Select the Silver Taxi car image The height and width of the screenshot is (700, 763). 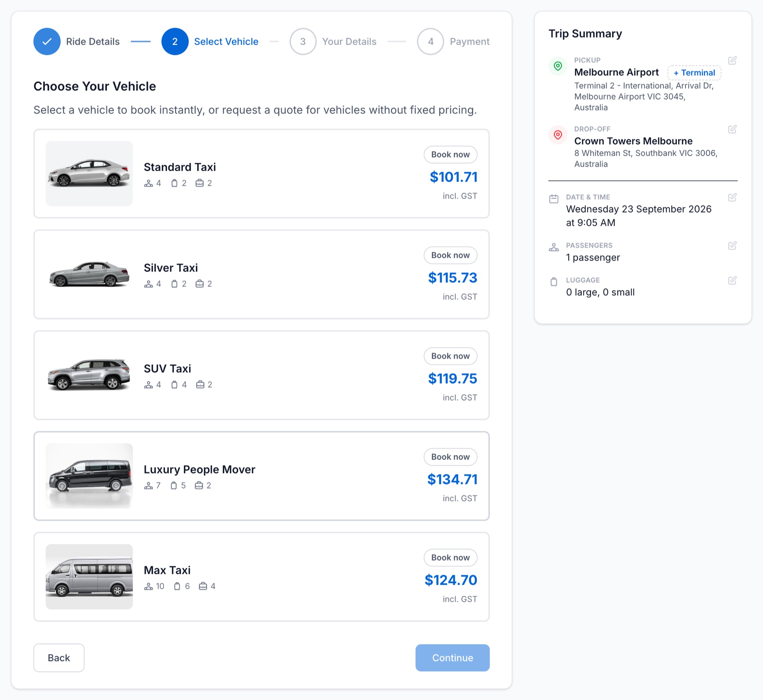89,274
